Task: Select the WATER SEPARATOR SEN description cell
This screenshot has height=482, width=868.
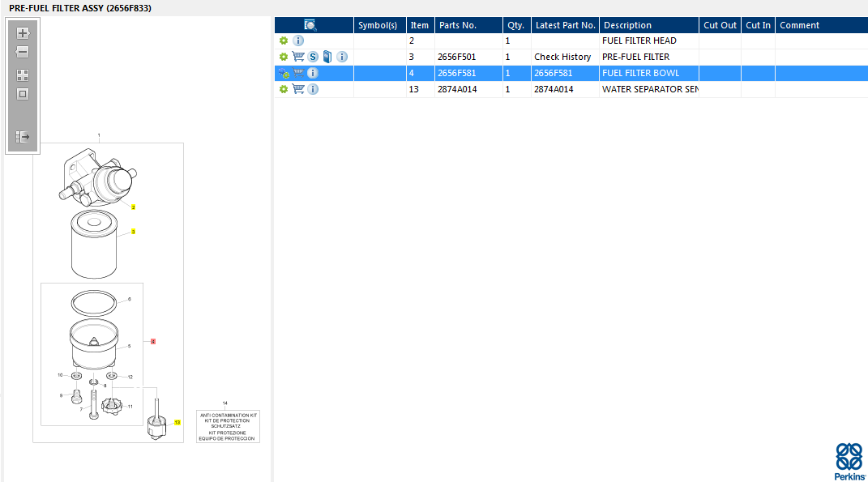Action: [649, 88]
